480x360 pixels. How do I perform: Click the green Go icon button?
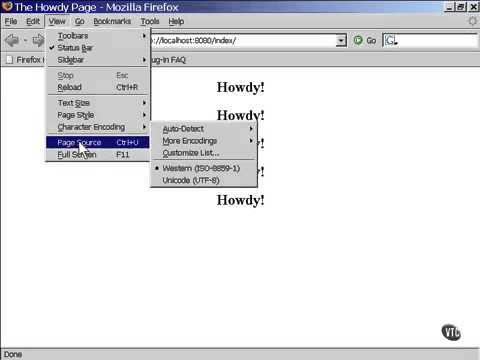[x=358, y=40]
